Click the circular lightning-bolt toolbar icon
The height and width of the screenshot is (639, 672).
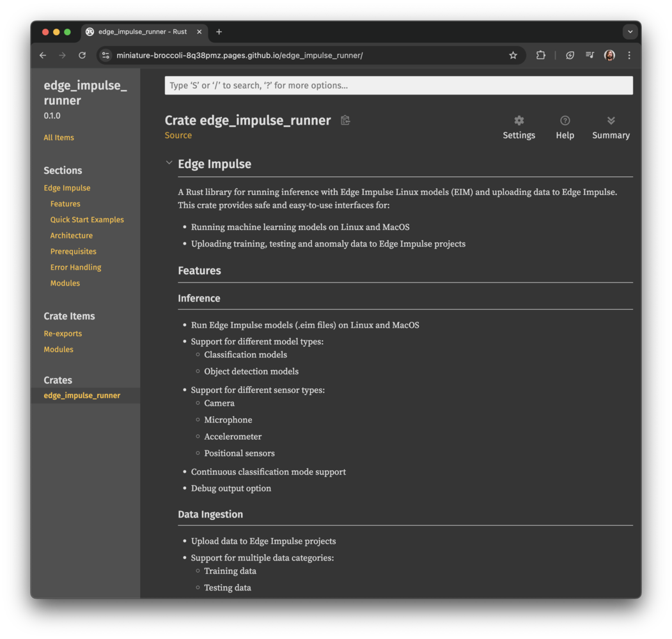(570, 55)
